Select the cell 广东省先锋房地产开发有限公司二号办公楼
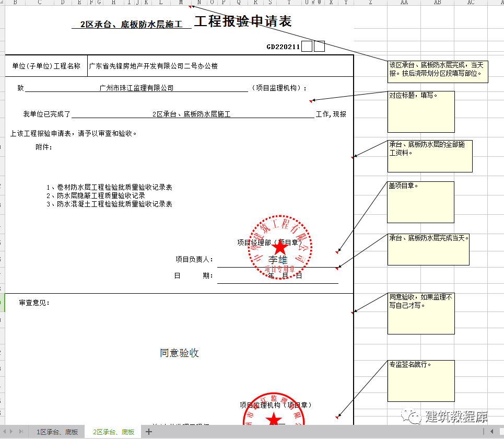 (220, 66)
